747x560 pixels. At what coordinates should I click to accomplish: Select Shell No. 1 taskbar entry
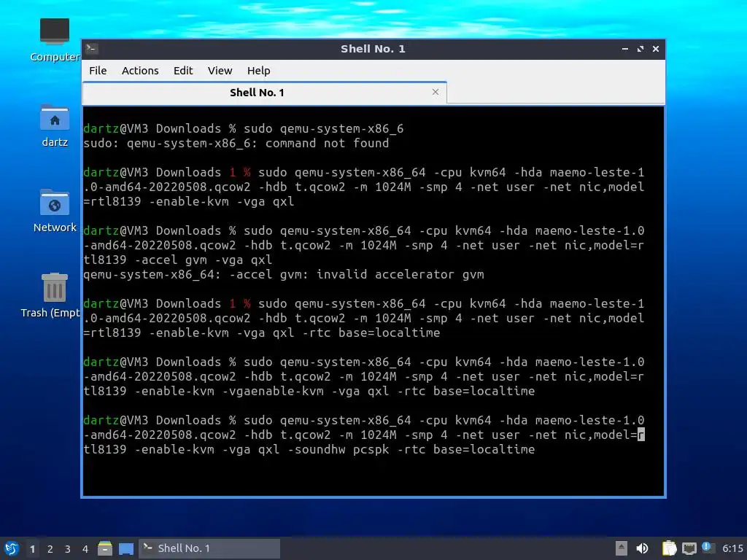tap(209, 548)
